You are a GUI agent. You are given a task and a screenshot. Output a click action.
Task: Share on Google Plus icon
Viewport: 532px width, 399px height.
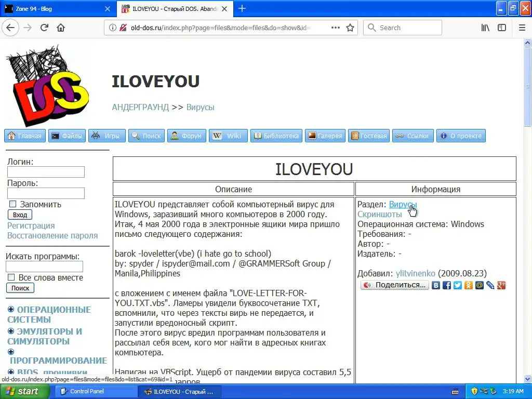(501, 285)
